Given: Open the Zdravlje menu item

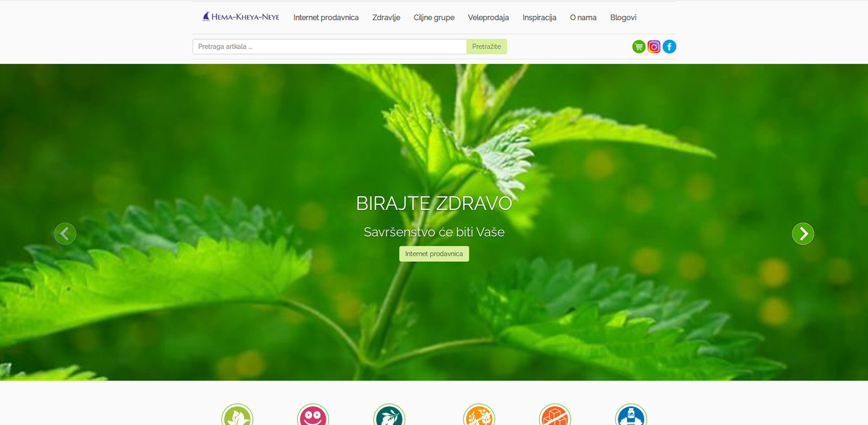Looking at the screenshot, I should (x=386, y=18).
